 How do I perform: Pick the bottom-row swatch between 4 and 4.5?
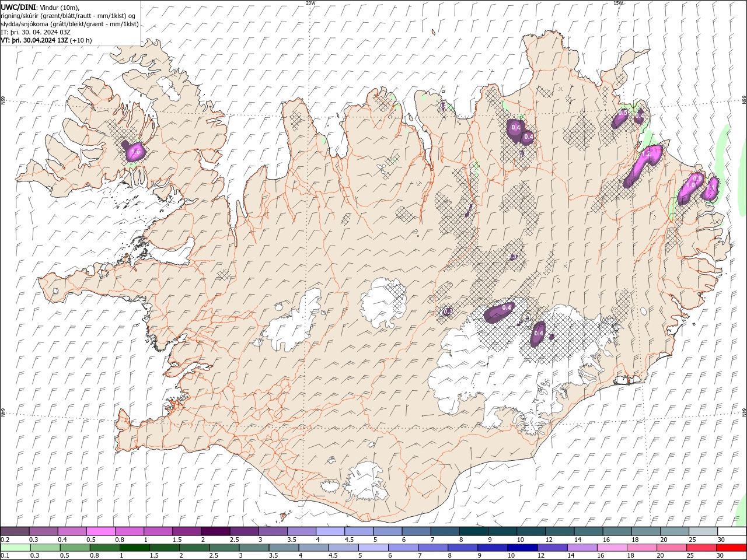tap(313, 547)
